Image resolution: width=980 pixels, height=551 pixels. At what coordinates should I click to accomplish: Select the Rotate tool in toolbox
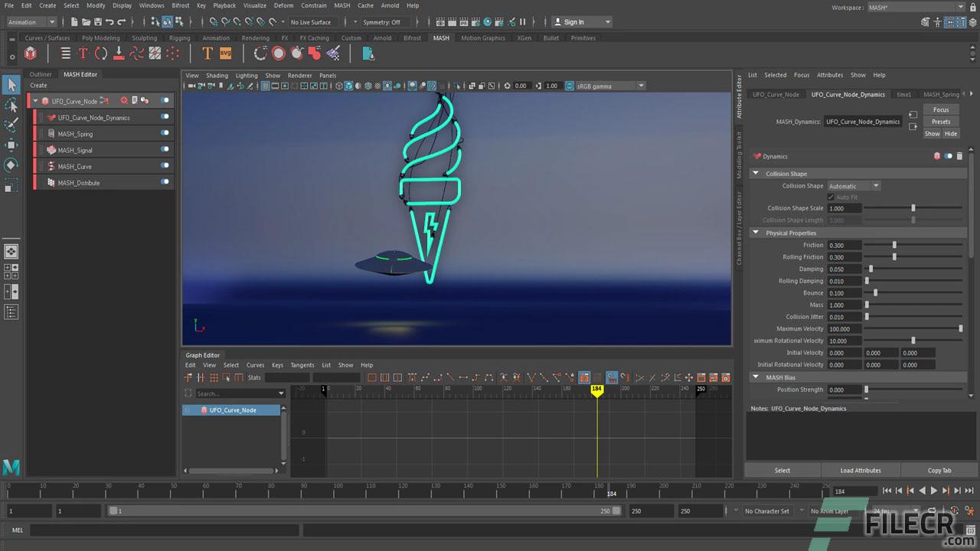[11, 165]
